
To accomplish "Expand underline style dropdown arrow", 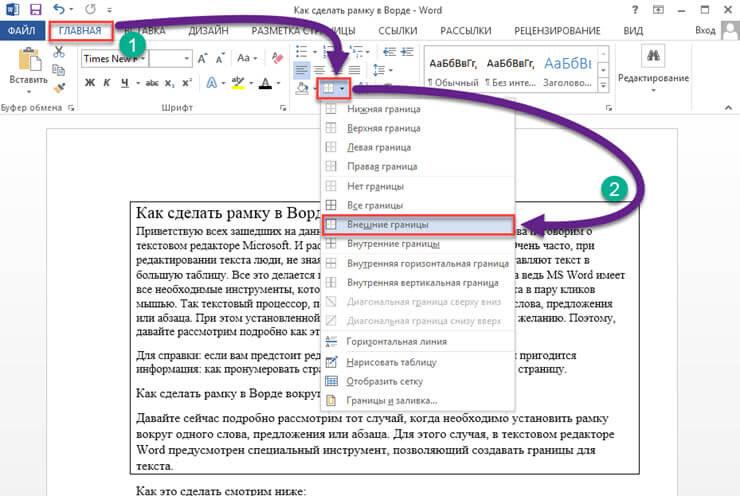I will (x=138, y=83).
